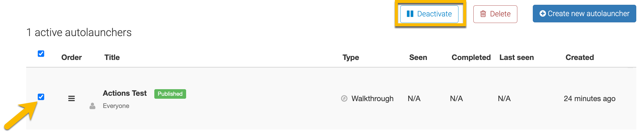
Task: Click the Type column header
Action: 351,57
